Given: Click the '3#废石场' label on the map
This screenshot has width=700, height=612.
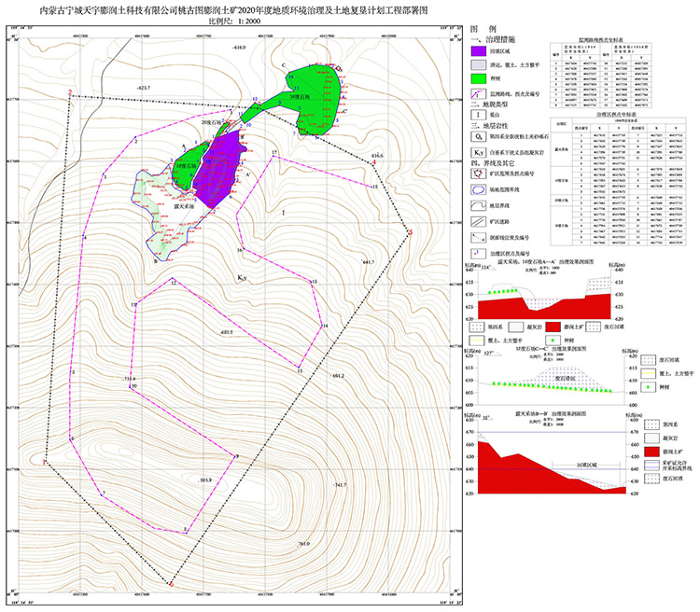Looking at the screenshot, I should pos(300,96).
